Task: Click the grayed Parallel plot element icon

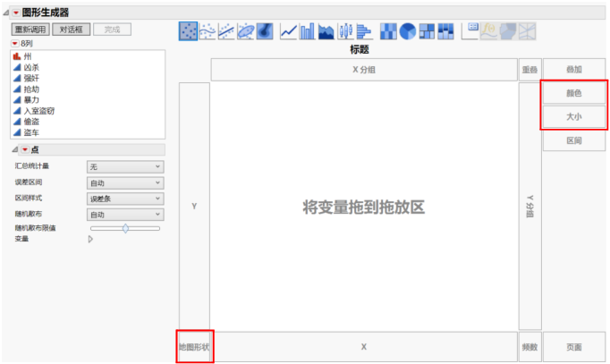Action: click(x=527, y=31)
